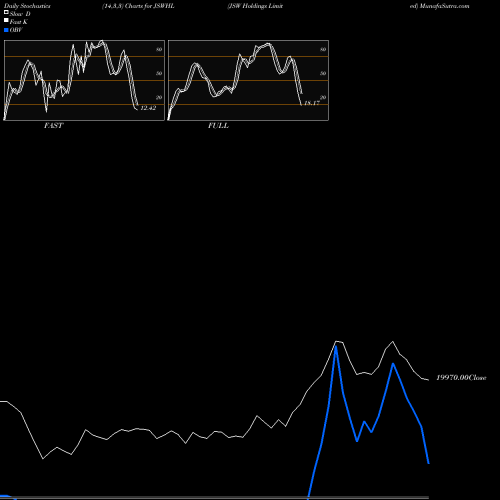Select the FULL stochastic chart label
Screen dimensions: 500x500
click(218, 126)
